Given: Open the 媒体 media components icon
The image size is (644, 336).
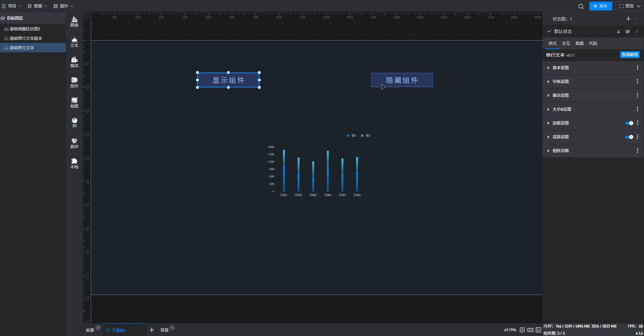Looking at the screenshot, I should (x=74, y=62).
